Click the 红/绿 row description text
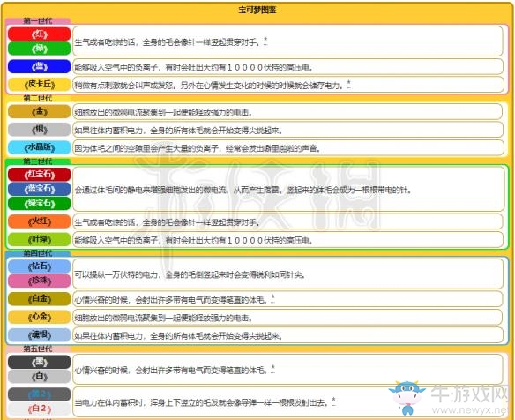The image size is (515, 420). pos(168,42)
